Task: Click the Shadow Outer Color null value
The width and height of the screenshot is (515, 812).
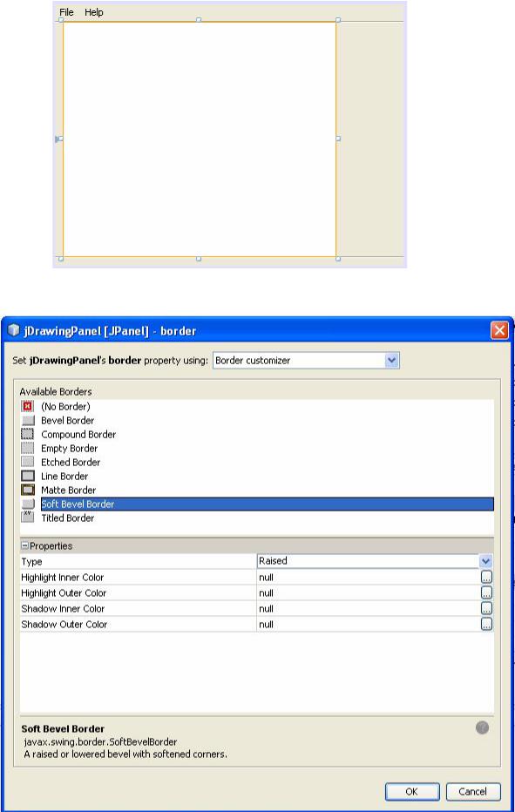Action: coord(266,625)
